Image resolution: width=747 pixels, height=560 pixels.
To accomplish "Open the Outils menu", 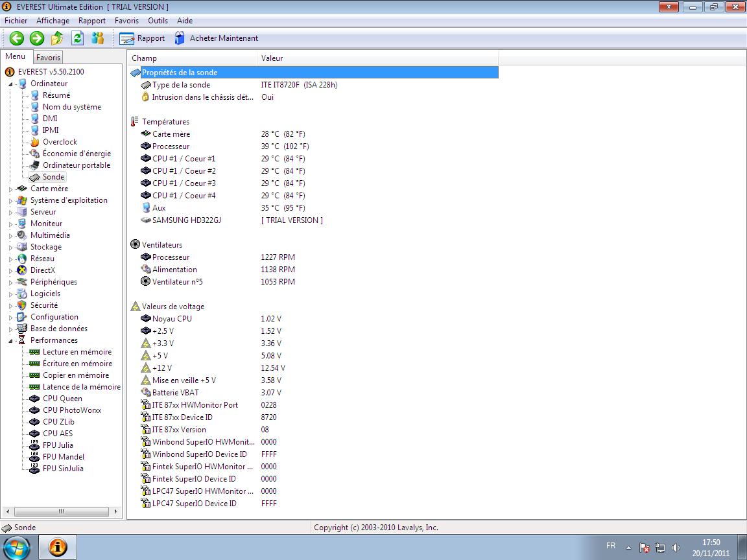I will (158, 21).
